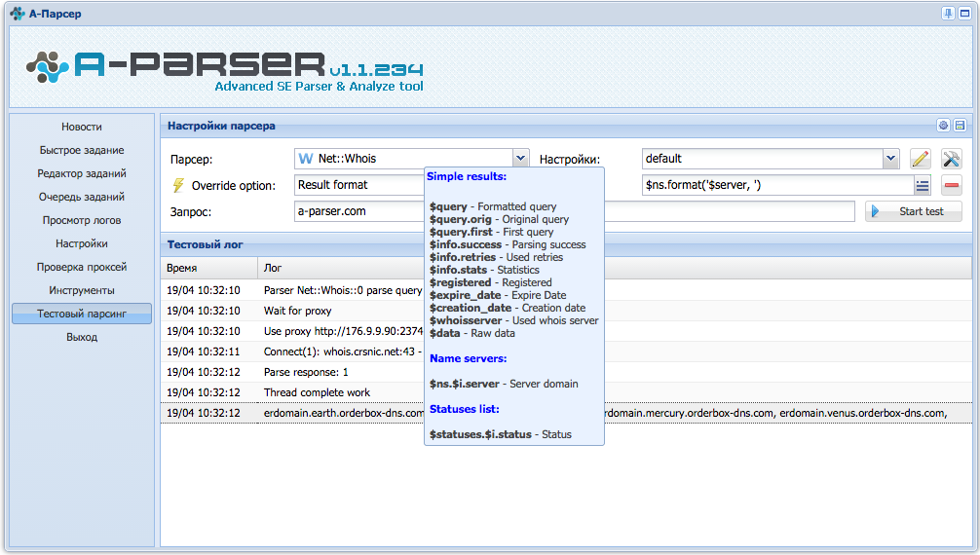The image size is (980, 555).
Task: Open parser options tools icon
Action: [x=951, y=159]
